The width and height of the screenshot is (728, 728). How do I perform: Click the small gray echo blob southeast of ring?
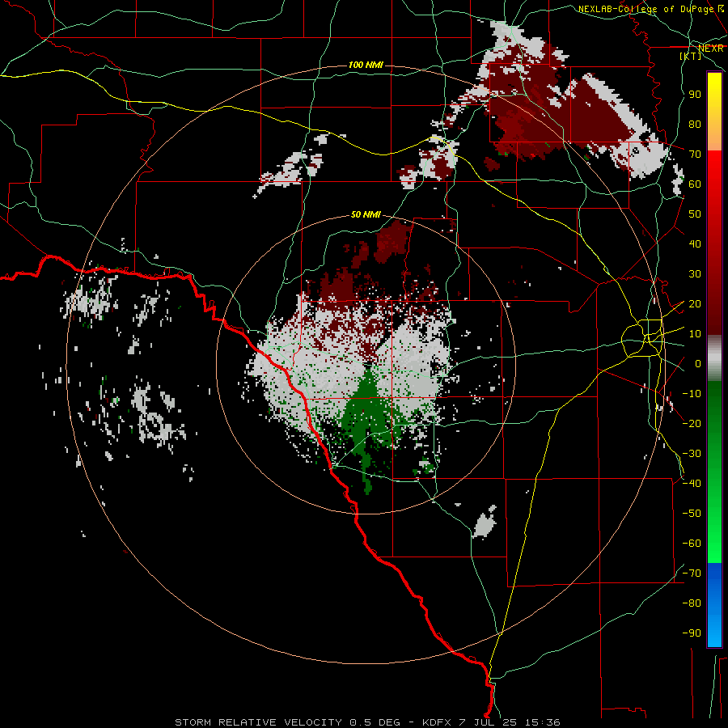[x=485, y=523]
